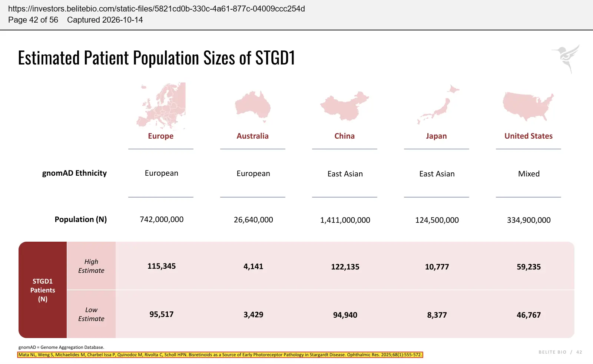Viewport: 593px width, 364px height.
Task: Click the 'Low Estimate' row label
Action: pyautogui.click(x=91, y=314)
